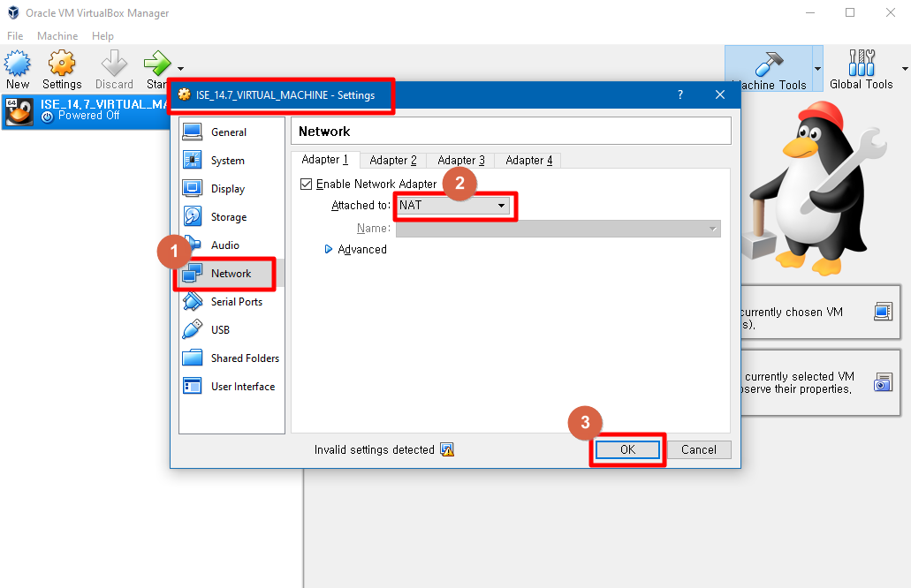Open the Machine menu
This screenshot has width=911, height=588.
[57, 36]
